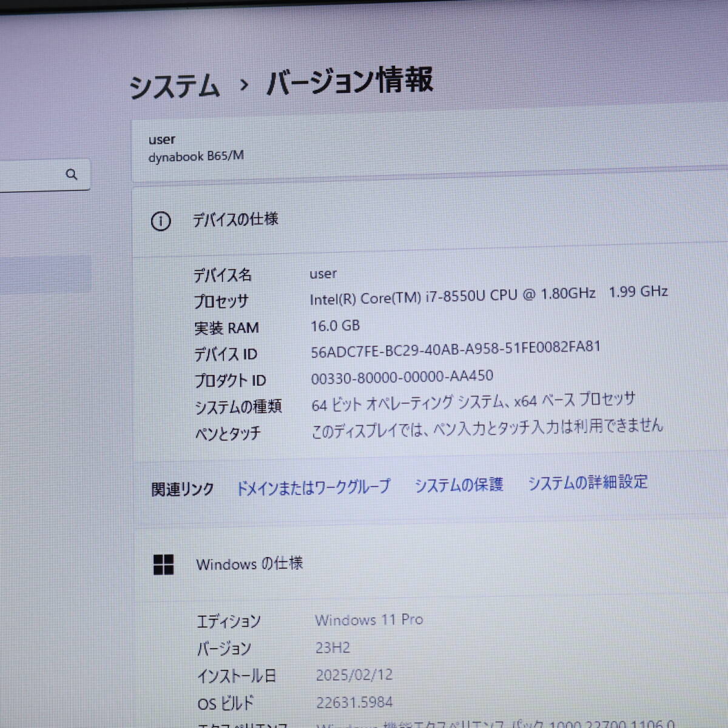Open ドメインまたはワークグループ settings
728x728 pixels.
point(315,487)
